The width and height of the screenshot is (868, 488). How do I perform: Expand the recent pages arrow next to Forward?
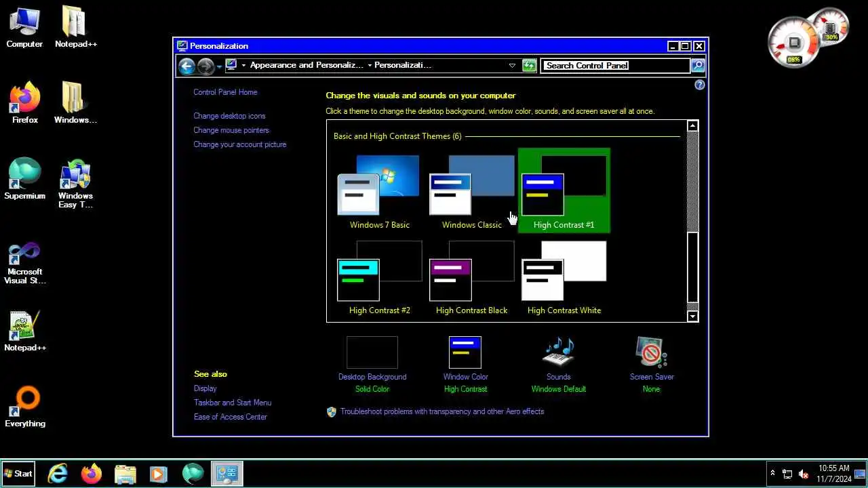click(219, 66)
